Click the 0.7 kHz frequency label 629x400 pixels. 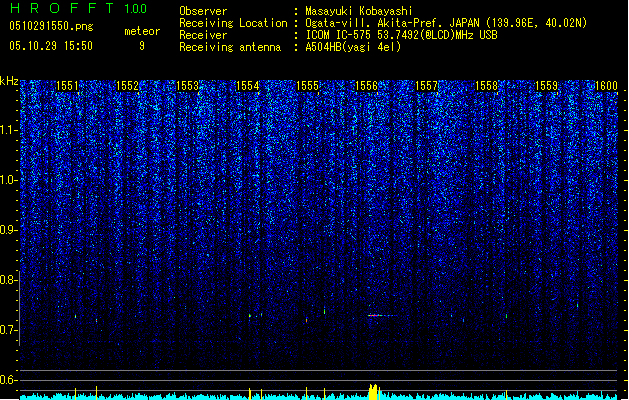click(8, 330)
